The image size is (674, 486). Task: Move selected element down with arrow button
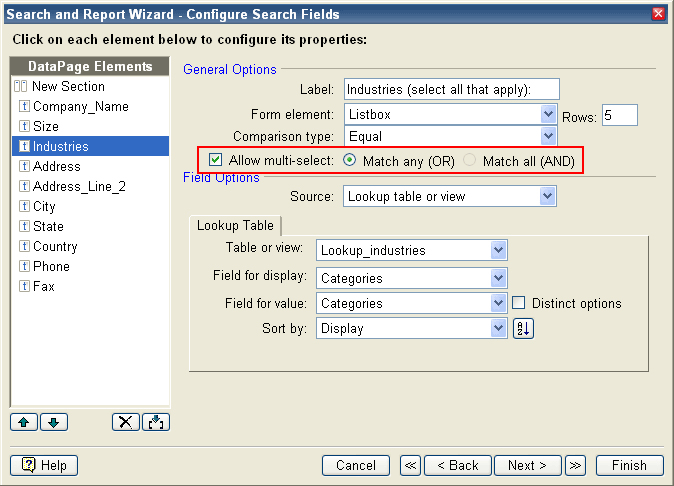54,422
